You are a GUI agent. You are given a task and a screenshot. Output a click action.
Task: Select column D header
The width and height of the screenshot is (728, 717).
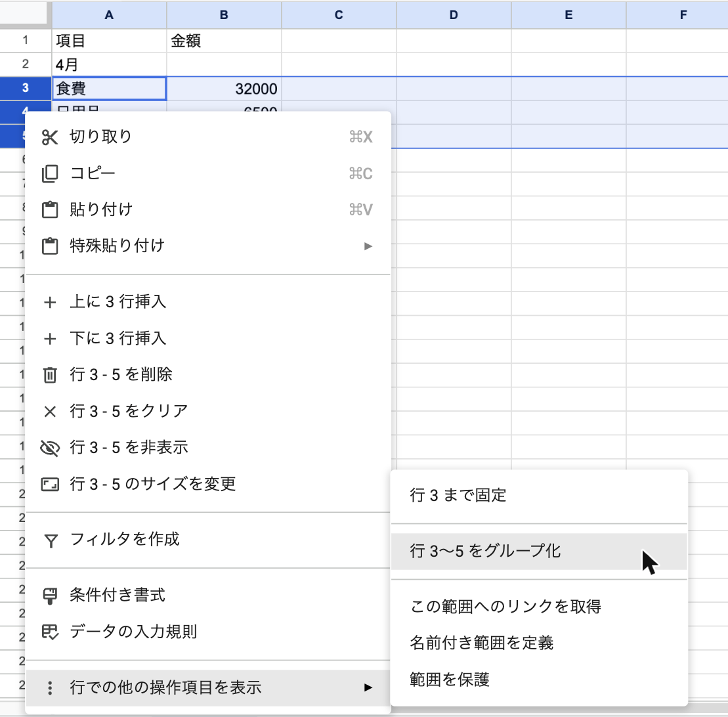(x=454, y=15)
